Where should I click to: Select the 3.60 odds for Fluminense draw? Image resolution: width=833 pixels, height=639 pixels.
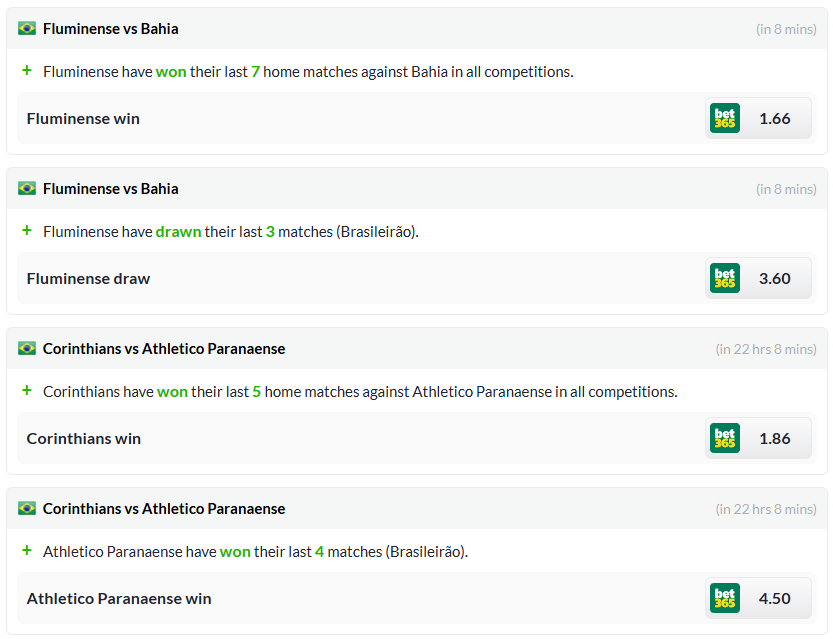tap(775, 278)
